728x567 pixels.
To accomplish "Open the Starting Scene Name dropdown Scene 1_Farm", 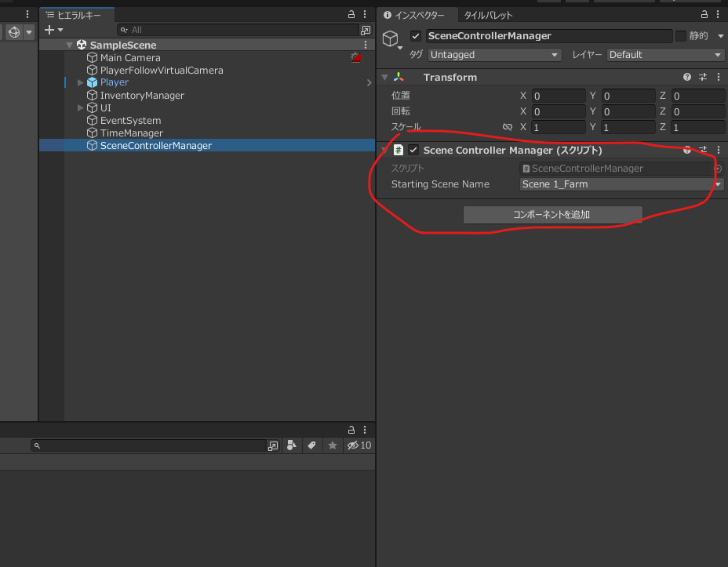I will coord(621,184).
